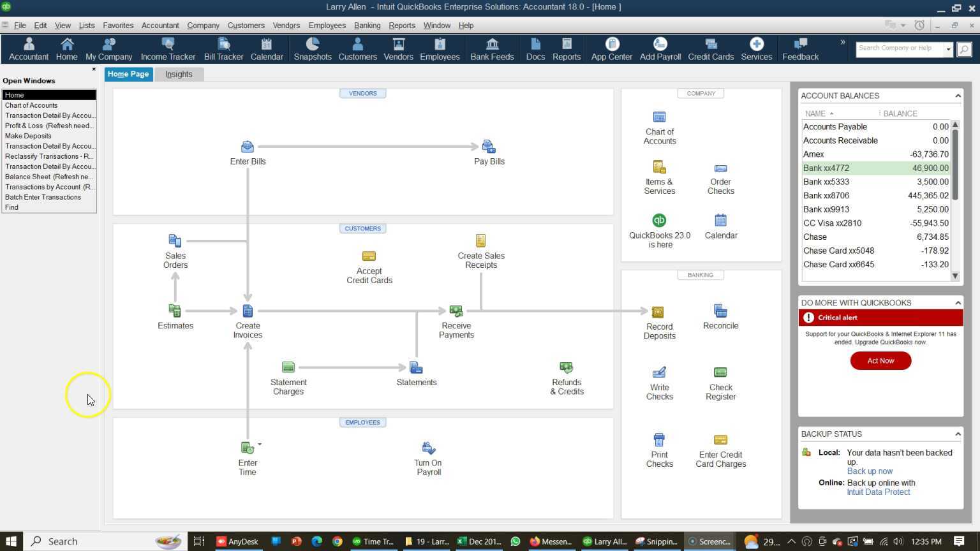Open the Banking menu
Screen dimensions: 980x551
(367, 26)
